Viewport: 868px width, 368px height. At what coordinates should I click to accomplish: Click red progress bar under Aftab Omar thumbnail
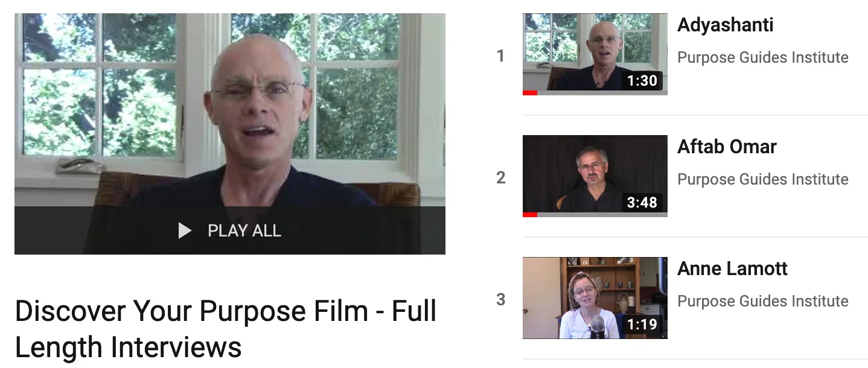(530, 215)
